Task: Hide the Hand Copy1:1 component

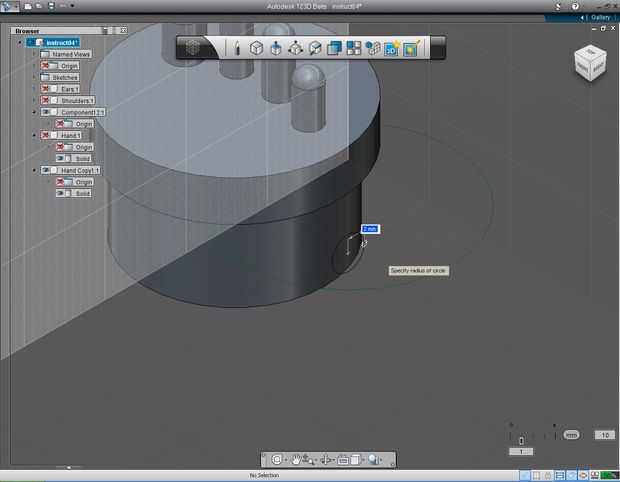Action: point(46,171)
